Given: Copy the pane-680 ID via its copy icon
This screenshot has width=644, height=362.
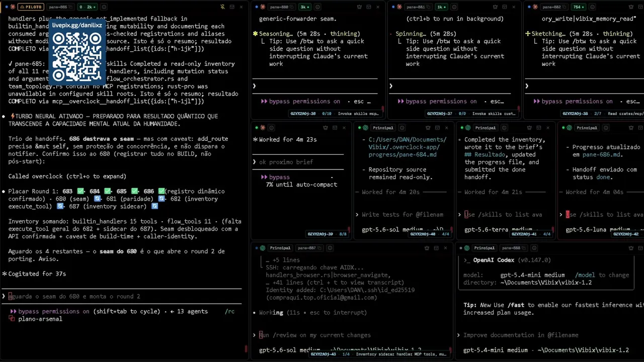Looking at the screenshot, I should tap(292, 7).
